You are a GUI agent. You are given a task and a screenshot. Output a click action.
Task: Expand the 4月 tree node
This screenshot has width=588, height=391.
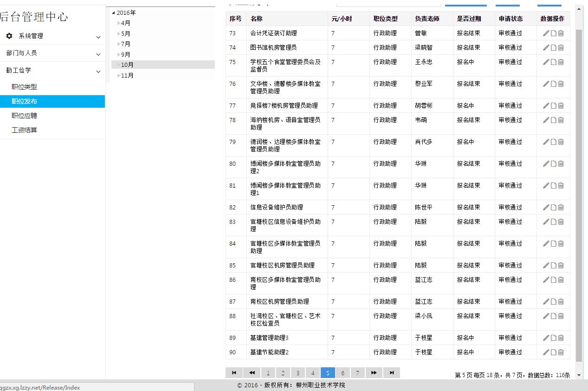coord(119,23)
